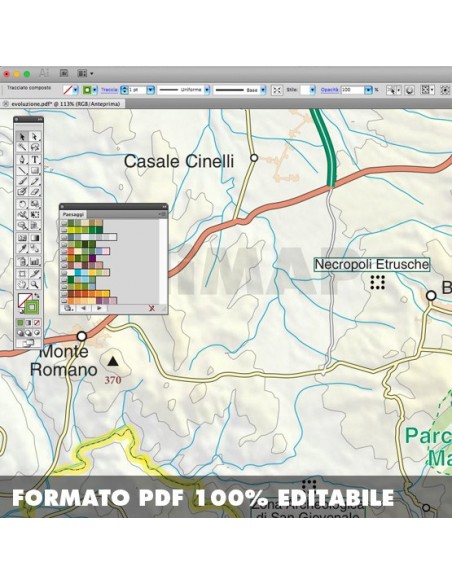Select the Zoom magnifier tool
Viewport: 452px width, 584px height.
tap(35, 285)
